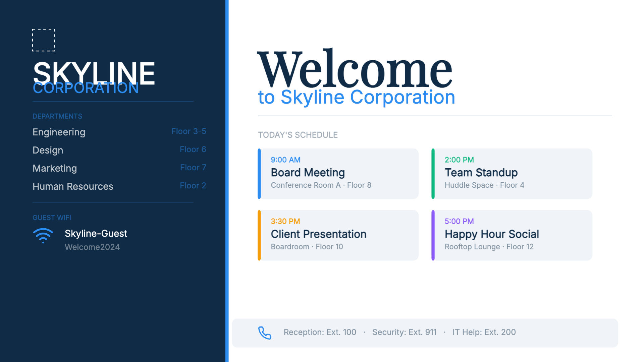Image resolution: width=644 pixels, height=362 pixels.
Task: Open the Board Meeting schedule card
Action: tap(338, 174)
